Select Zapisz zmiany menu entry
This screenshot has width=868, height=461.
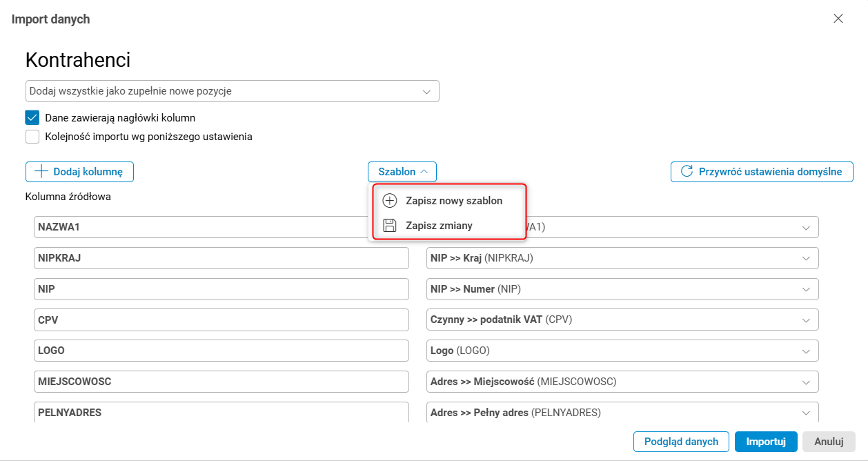pyautogui.click(x=439, y=225)
